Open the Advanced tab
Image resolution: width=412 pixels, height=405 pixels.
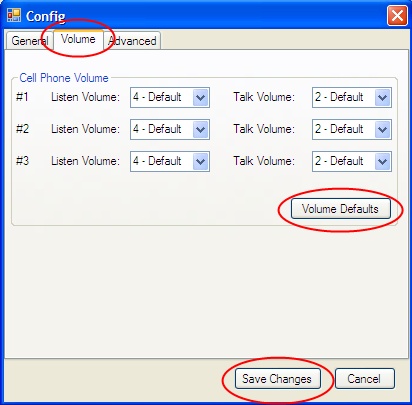(132, 41)
